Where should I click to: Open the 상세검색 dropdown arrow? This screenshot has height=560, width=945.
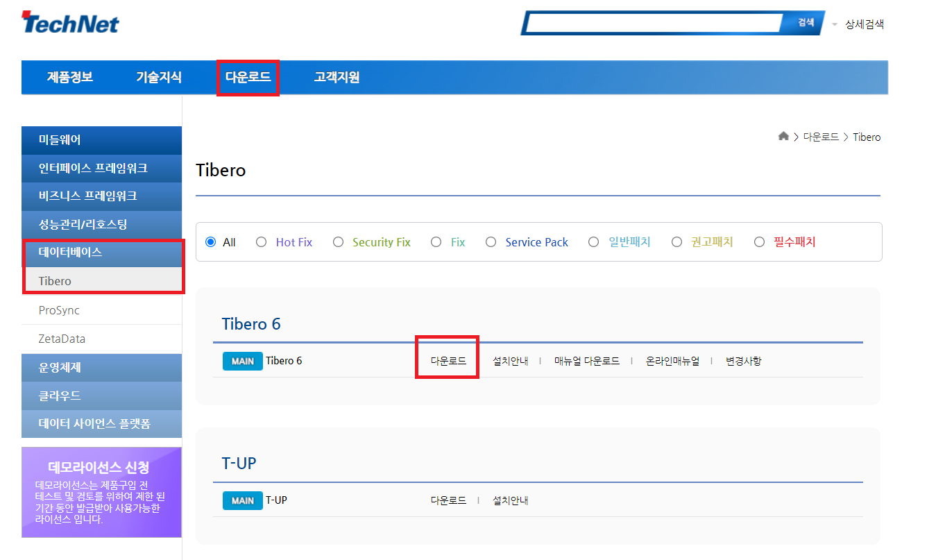[835, 24]
